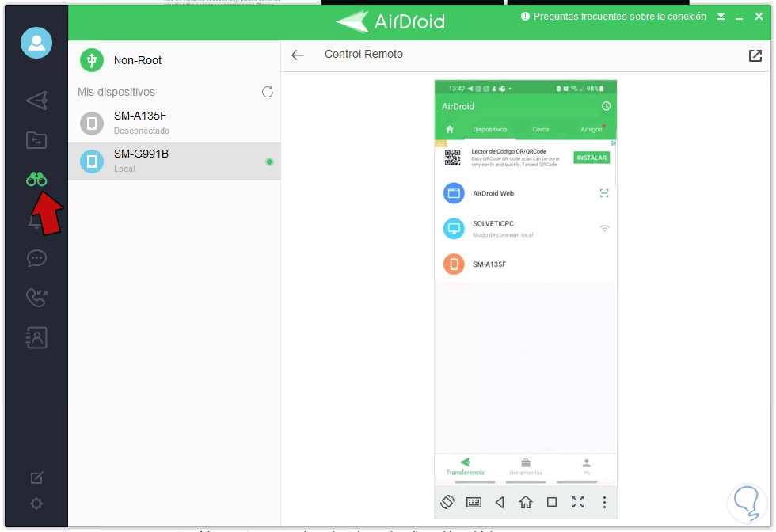The height and width of the screenshot is (532, 776).
Task: Minimize the AirDroid window
Action: click(740, 17)
